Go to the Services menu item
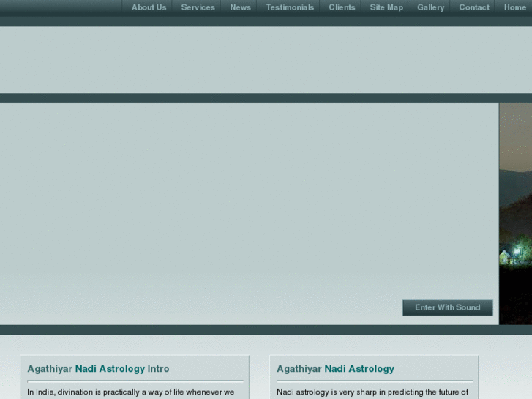Viewport: 532px width, 399px height. tap(198, 7)
